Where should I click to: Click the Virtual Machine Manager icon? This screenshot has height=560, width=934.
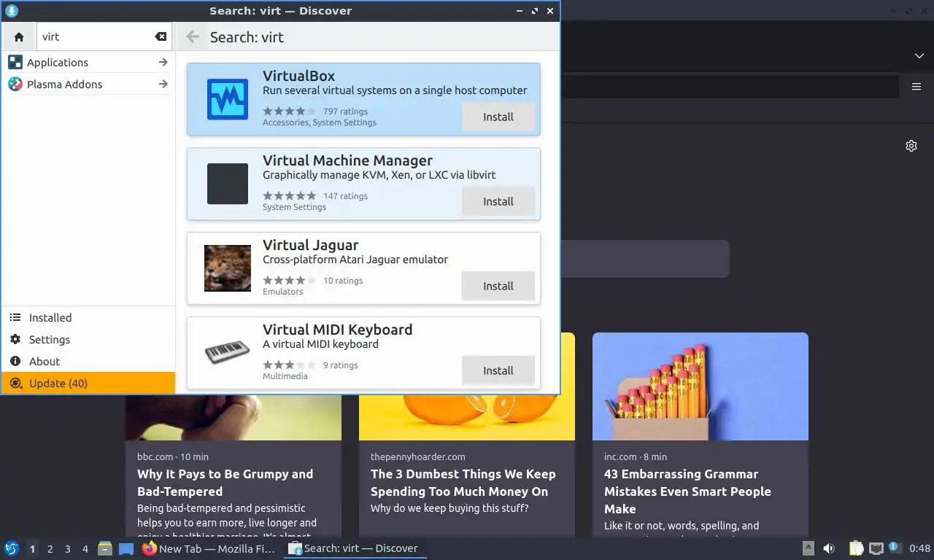pos(228,184)
